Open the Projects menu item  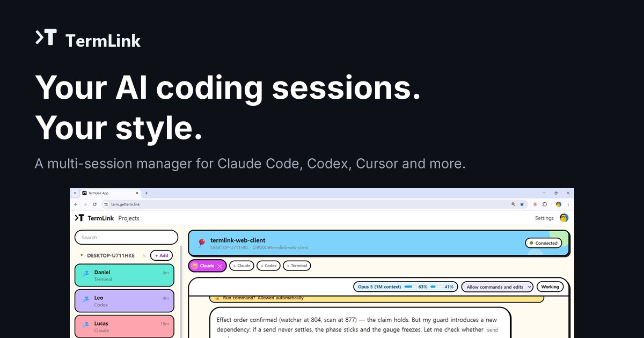tap(129, 218)
